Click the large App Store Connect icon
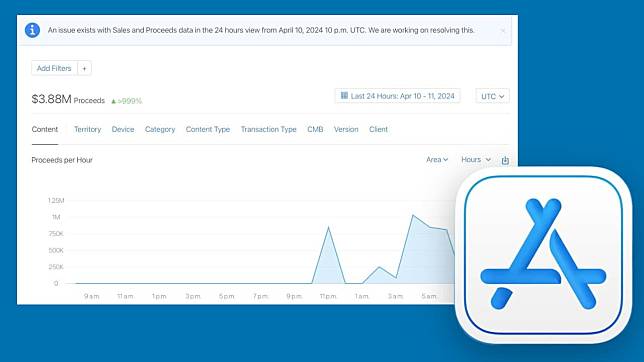 point(543,255)
